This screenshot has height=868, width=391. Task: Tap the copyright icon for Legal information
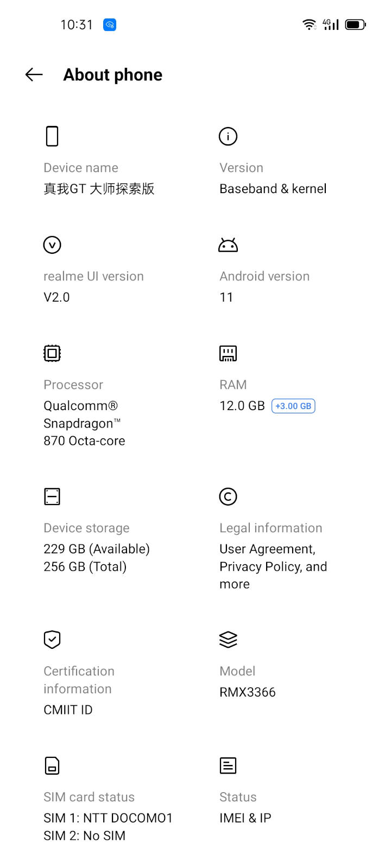228,496
